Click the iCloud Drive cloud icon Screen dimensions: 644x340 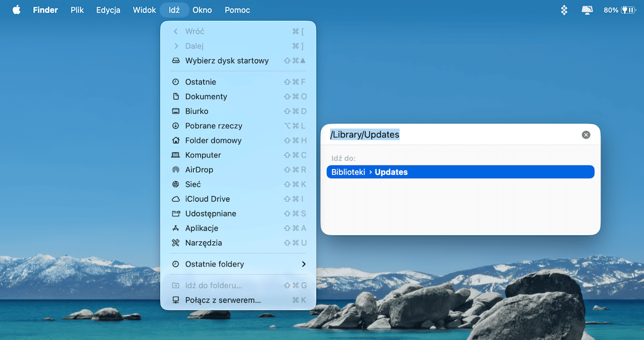coord(176,199)
